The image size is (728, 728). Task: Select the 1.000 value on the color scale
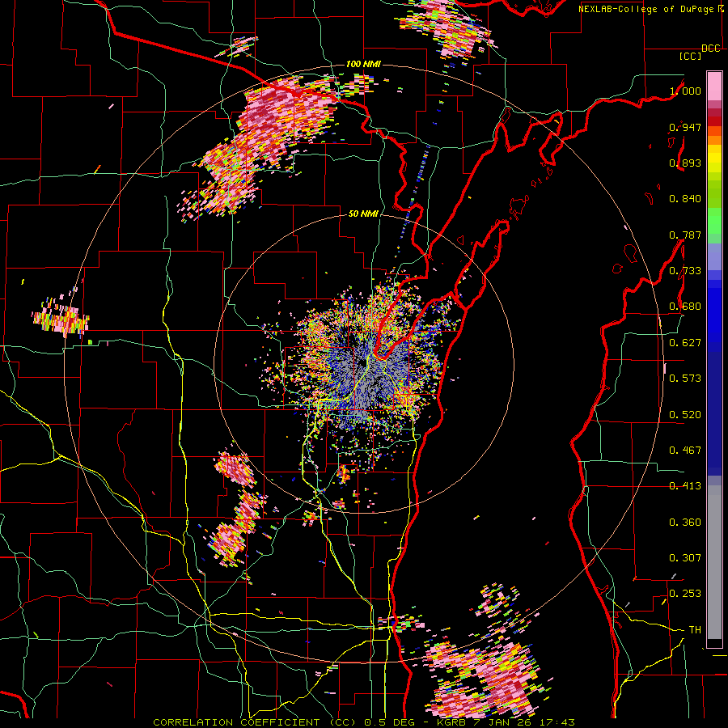(685, 91)
